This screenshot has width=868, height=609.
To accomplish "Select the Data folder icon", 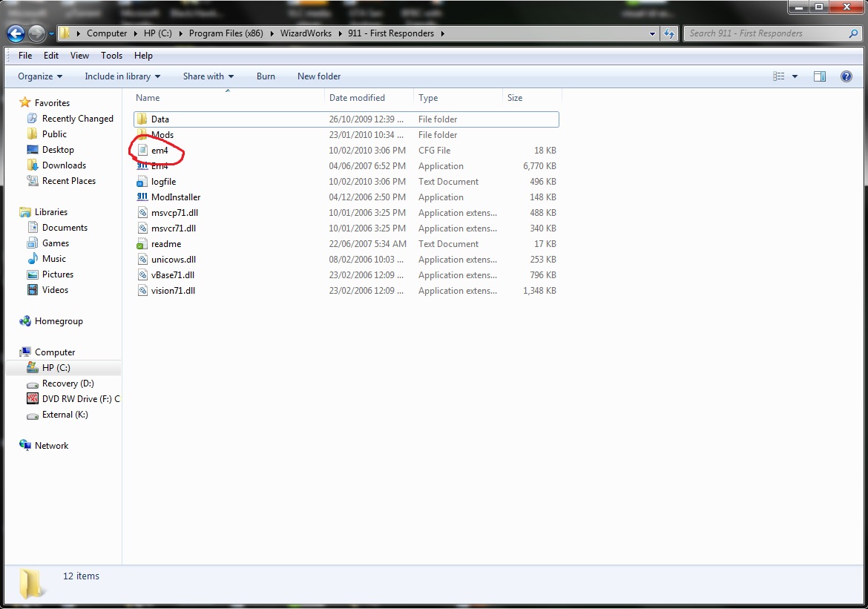I will pyautogui.click(x=142, y=119).
